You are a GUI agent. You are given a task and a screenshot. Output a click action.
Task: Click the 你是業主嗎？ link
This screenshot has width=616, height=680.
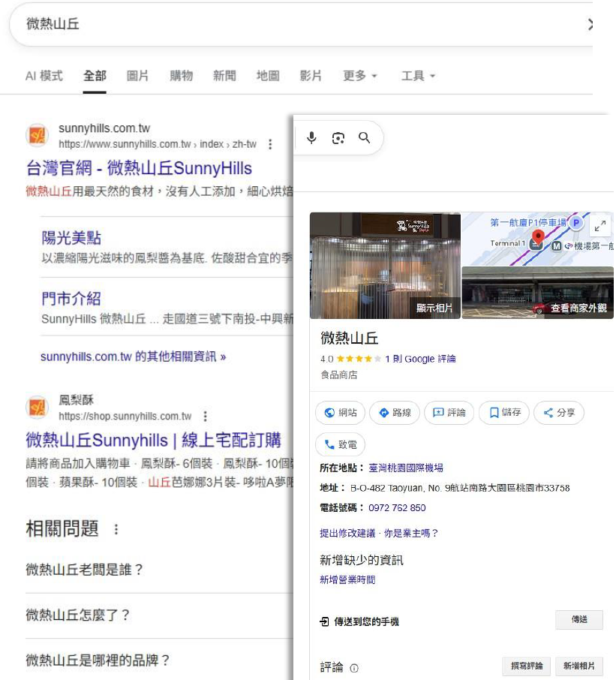(x=411, y=533)
